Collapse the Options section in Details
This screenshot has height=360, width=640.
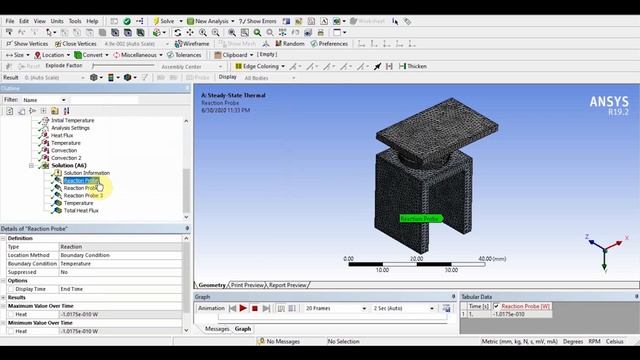[3, 281]
